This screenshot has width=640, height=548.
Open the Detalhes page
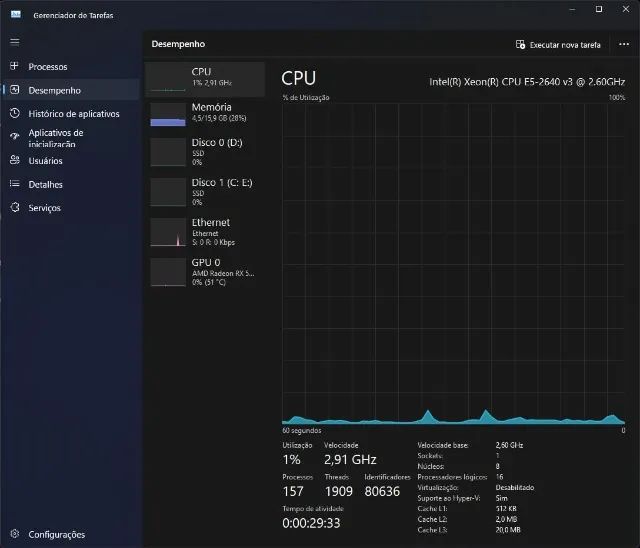click(72, 184)
